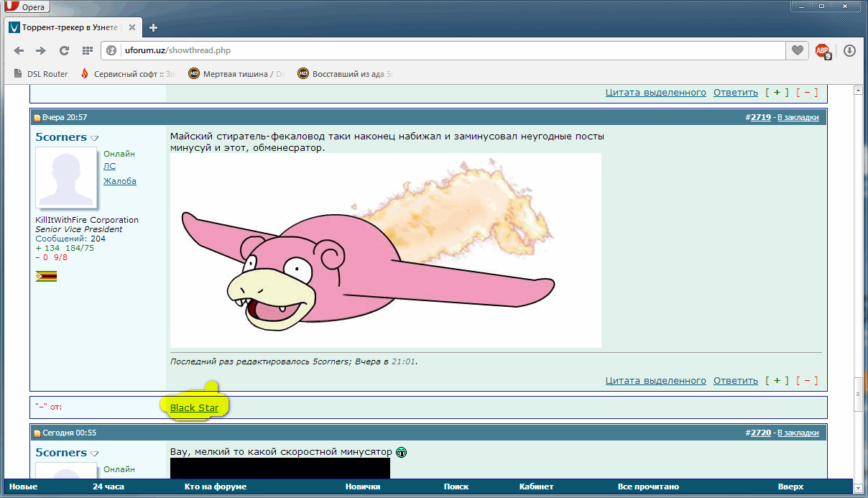
Task: Open Кабинет user panel
Action: (536, 487)
